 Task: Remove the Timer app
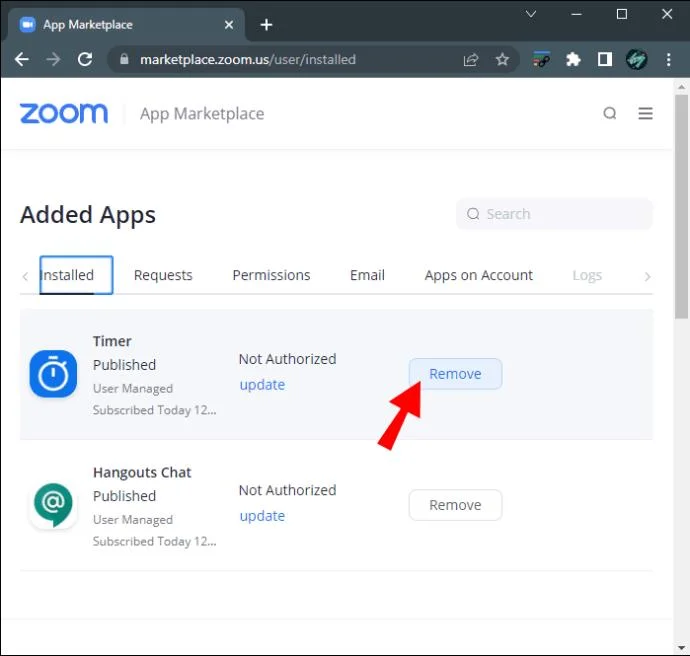point(455,374)
